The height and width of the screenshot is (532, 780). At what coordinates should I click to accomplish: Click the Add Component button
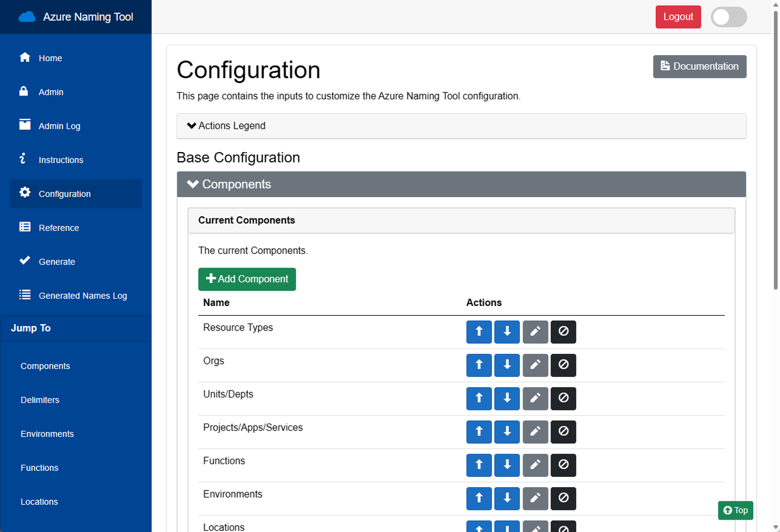coord(247,279)
